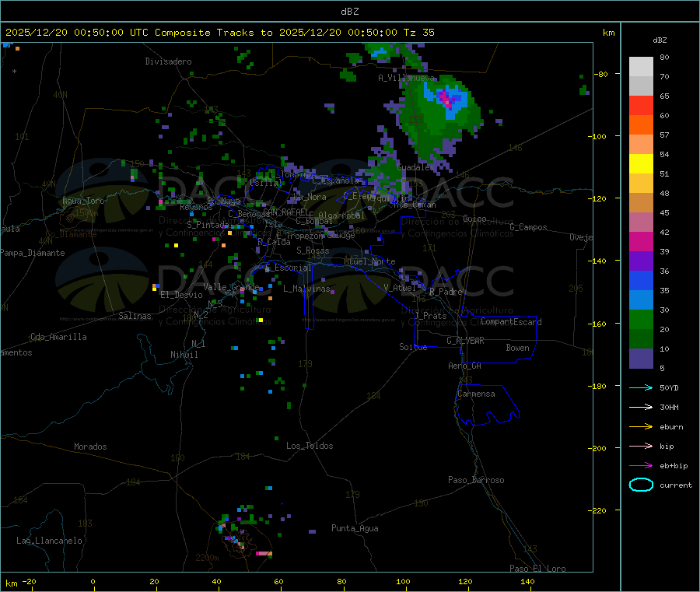Screen dimensions: 700x592
Task: Pick the gold 48-51 dBZ swatch
Action: [641, 183]
